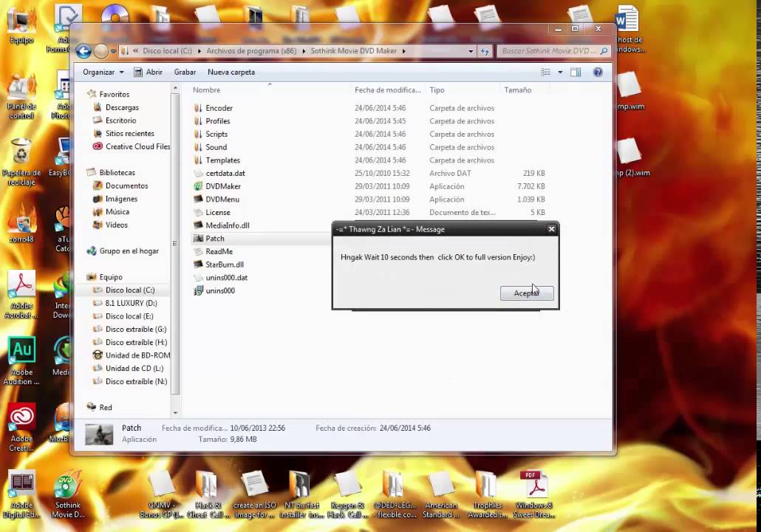The height and width of the screenshot is (532, 761).
Task: Open Red in navigation pane
Action: coord(106,408)
